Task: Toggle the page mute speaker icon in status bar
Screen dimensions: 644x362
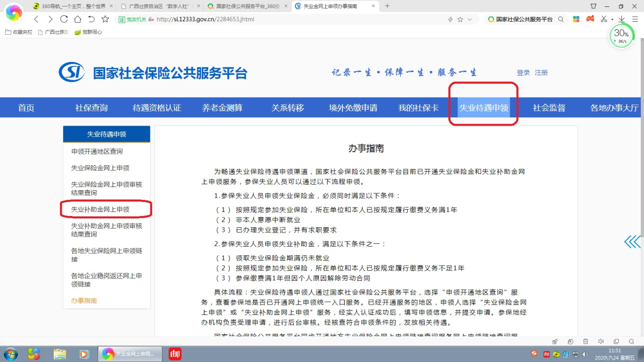Action: coord(601,341)
